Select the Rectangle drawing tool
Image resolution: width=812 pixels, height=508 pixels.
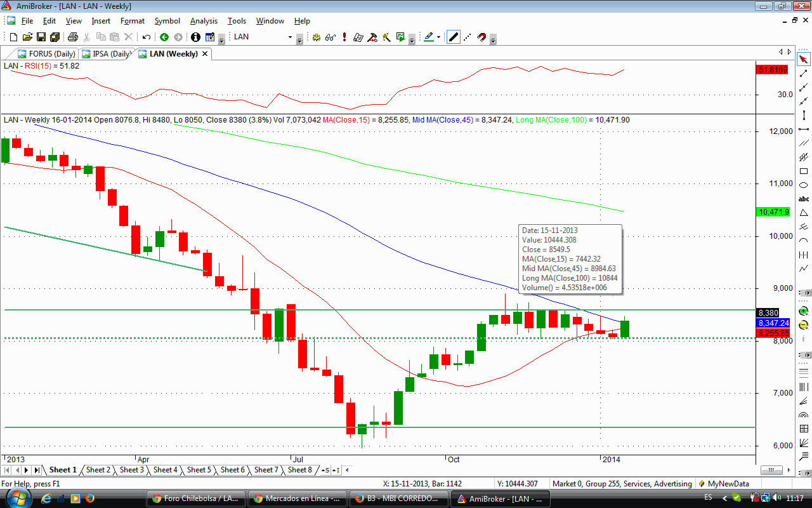click(804, 171)
